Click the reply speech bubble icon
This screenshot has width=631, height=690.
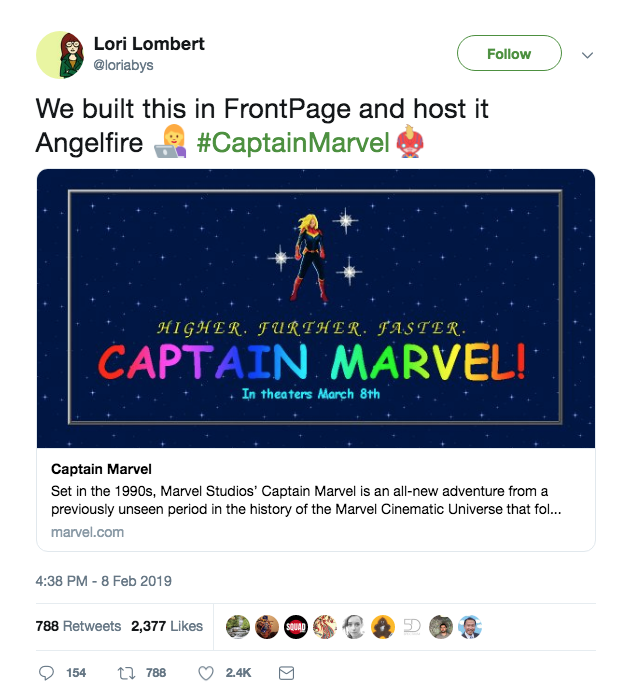coord(46,673)
